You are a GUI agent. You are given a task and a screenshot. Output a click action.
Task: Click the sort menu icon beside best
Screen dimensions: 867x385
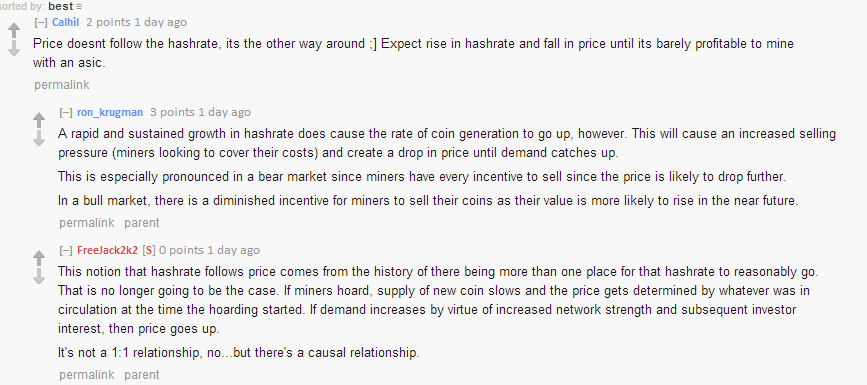(x=79, y=7)
